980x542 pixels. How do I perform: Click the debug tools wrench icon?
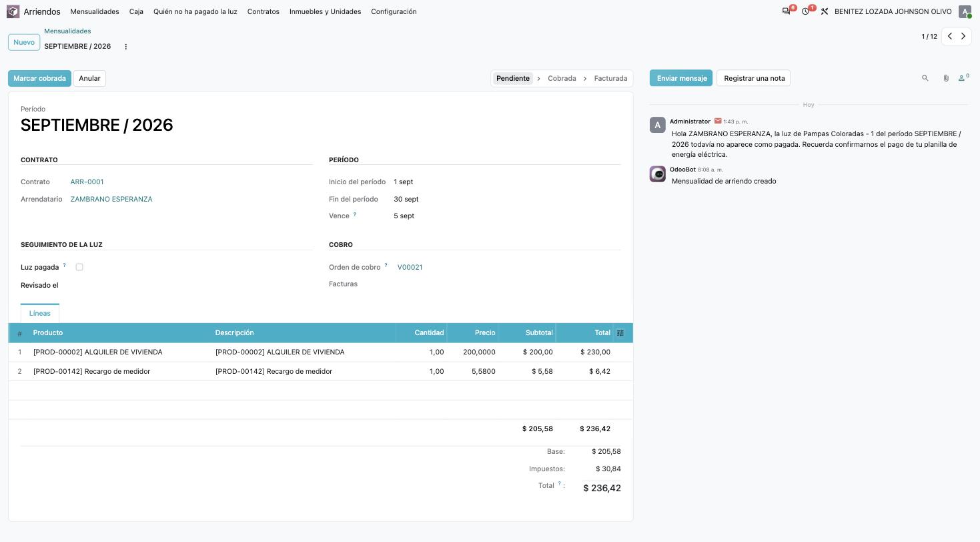coord(825,11)
